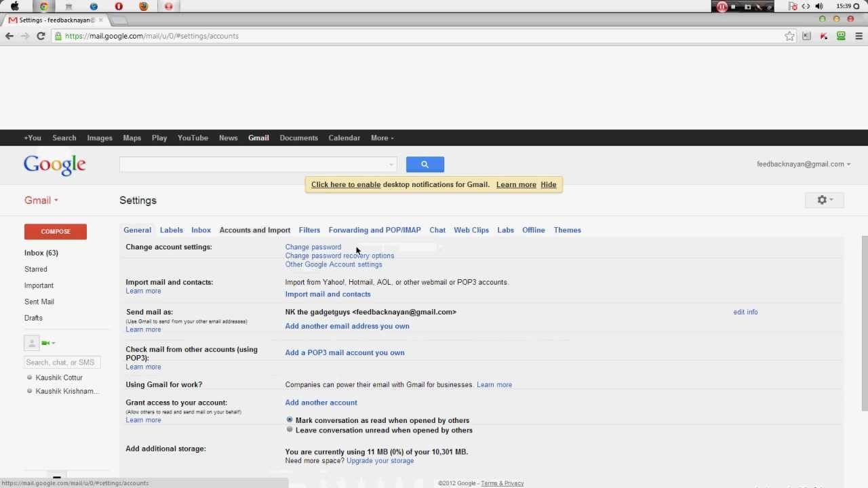Expand the feedbacknayan@gmail.com account menu

coord(803,164)
